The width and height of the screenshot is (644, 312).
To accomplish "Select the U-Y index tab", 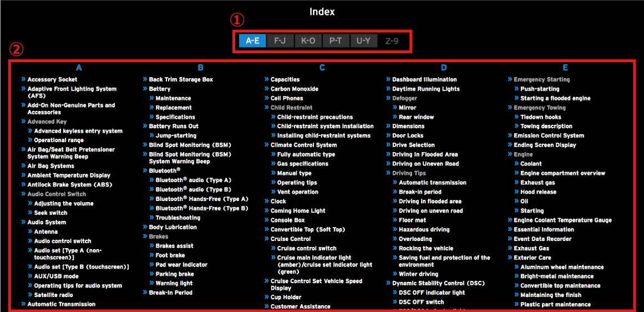I will [363, 41].
